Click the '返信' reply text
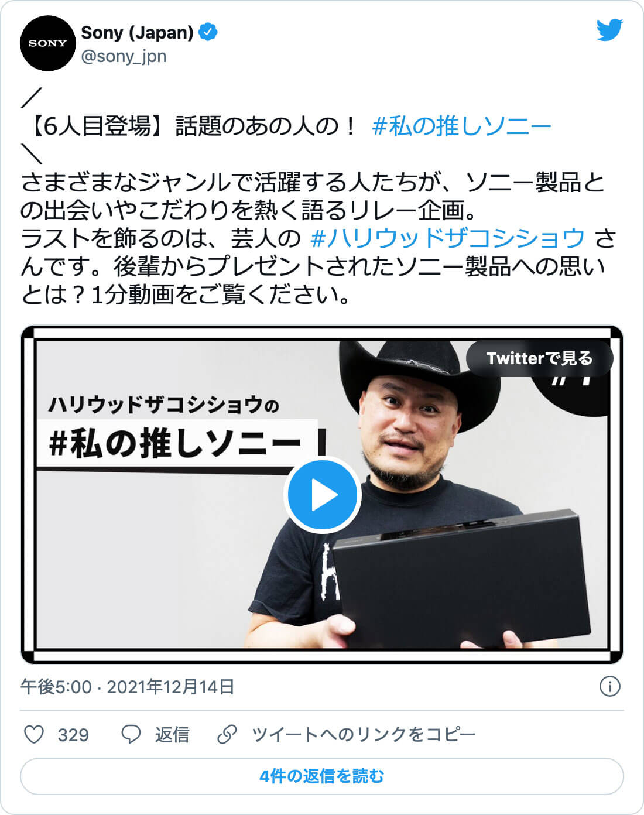 pyautogui.click(x=172, y=734)
